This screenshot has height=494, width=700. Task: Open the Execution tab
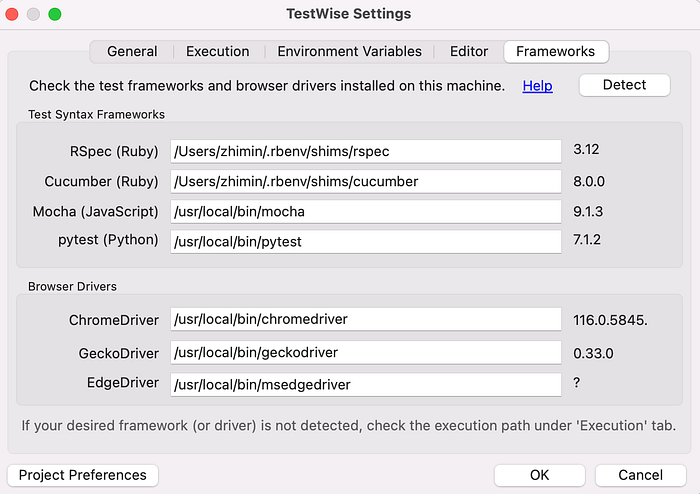pos(218,52)
